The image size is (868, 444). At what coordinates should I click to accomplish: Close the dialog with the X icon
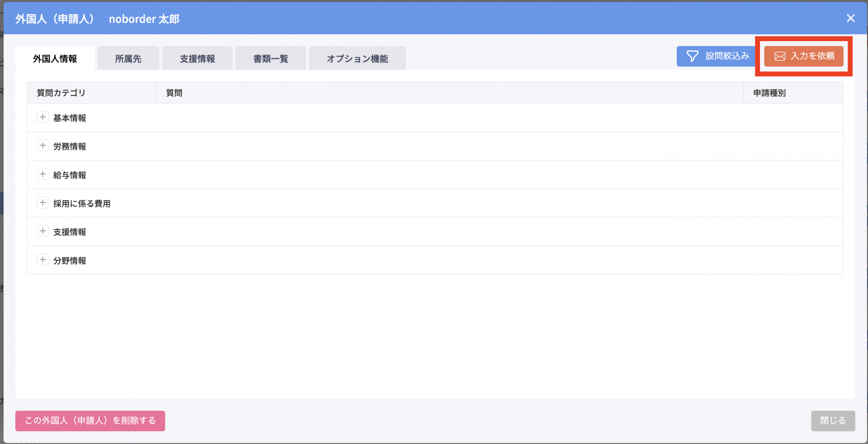pyautogui.click(x=850, y=18)
